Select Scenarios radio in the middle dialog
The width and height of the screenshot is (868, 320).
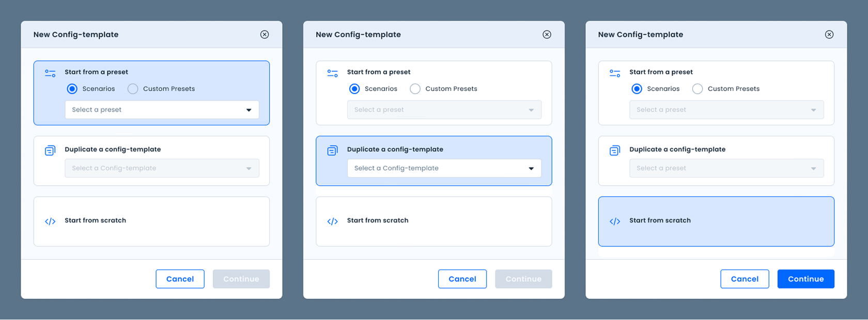[354, 89]
